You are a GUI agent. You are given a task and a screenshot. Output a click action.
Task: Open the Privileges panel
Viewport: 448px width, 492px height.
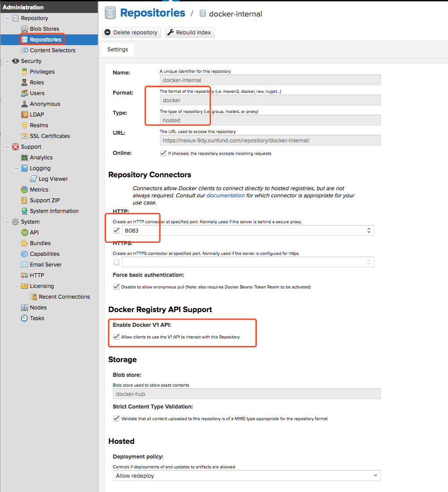(x=25, y=71)
